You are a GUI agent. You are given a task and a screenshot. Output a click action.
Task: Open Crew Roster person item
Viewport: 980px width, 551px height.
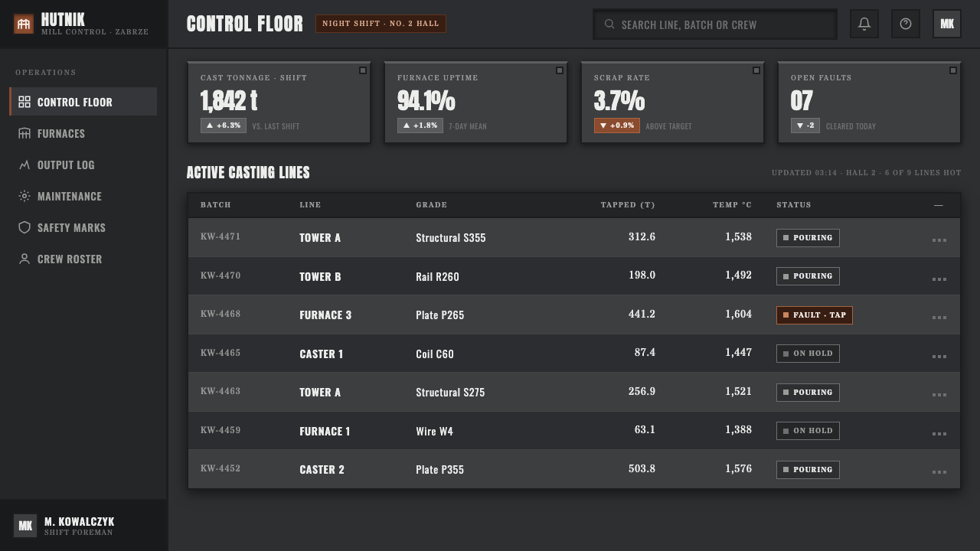coord(83,259)
